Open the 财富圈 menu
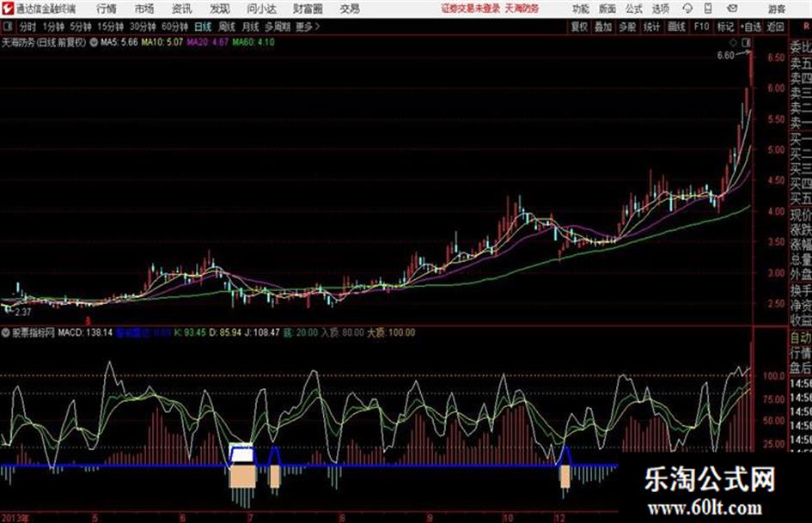Screen dimensions: 812x523 (x=308, y=9)
